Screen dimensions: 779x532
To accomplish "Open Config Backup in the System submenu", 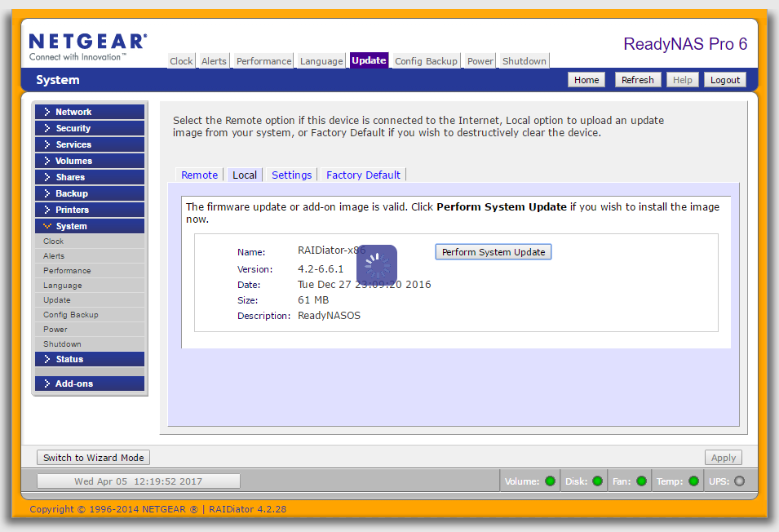I will click(90, 314).
